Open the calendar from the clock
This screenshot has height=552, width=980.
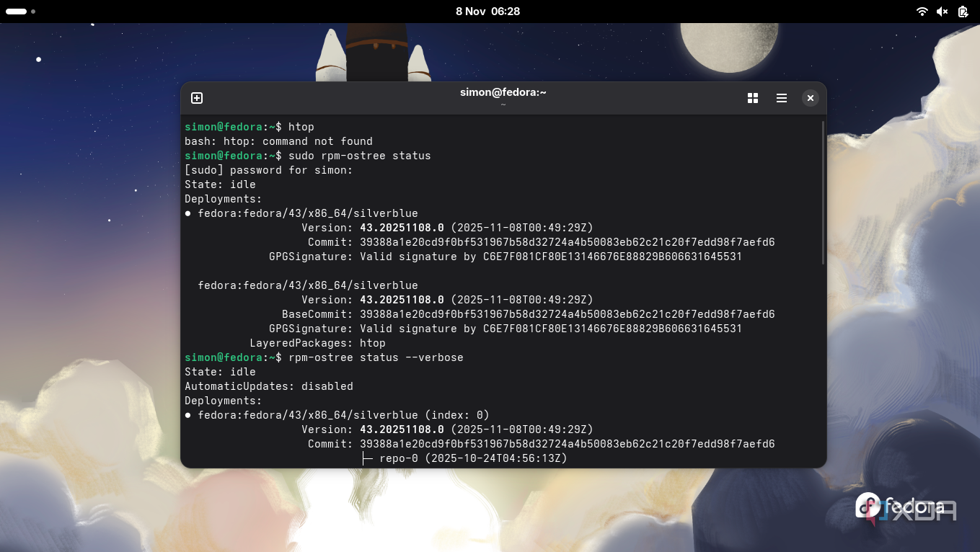click(x=487, y=12)
